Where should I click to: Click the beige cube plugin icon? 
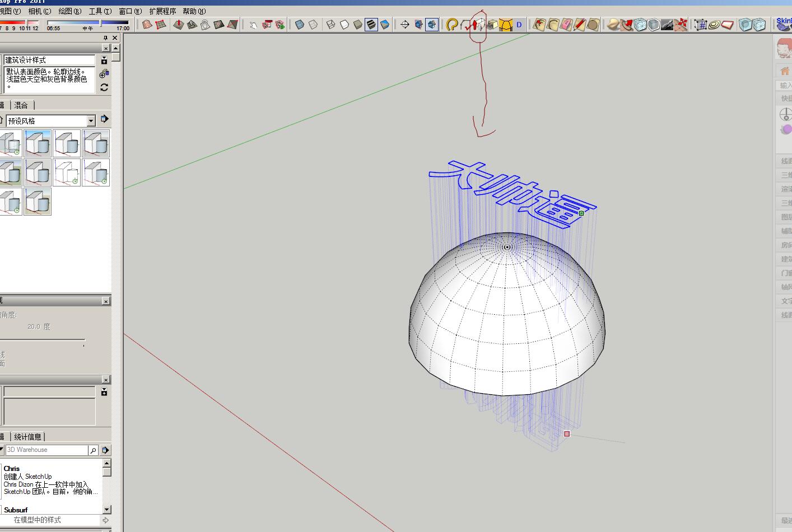tap(492, 25)
